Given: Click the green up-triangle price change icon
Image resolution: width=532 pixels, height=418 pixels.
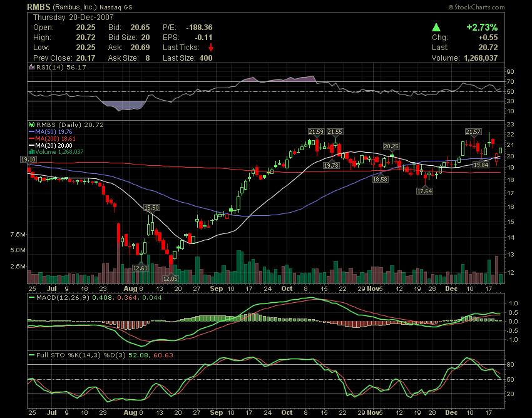Looking at the screenshot, I should 436,28.
